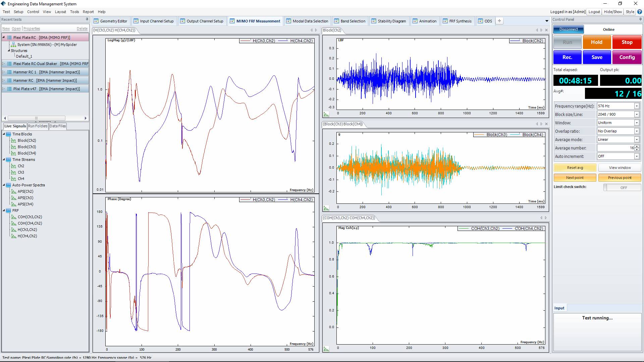
Task: Open the Frequency range dropdown
Action: [636, 106]
